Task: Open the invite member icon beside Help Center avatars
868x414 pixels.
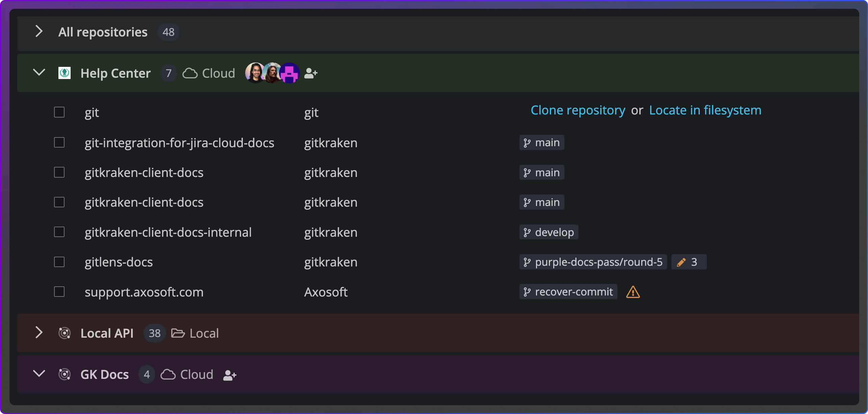Action: click(310, 73)
